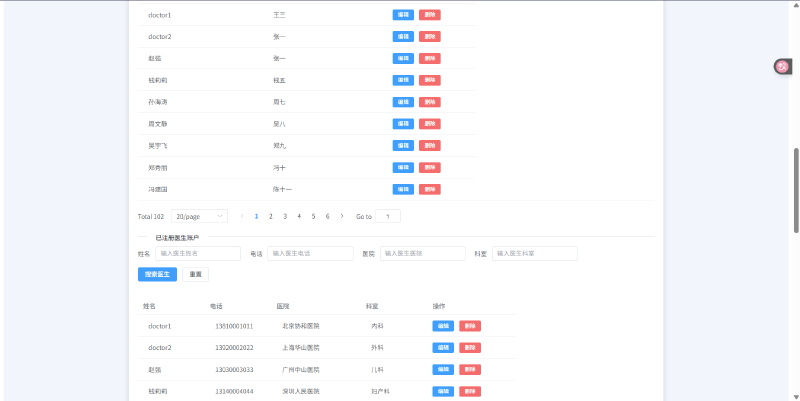This screenshot has height=401, width=800.
Task: Focus the 姓名 doctor name input
Action: pyautogui.click(x=198, y=254)
